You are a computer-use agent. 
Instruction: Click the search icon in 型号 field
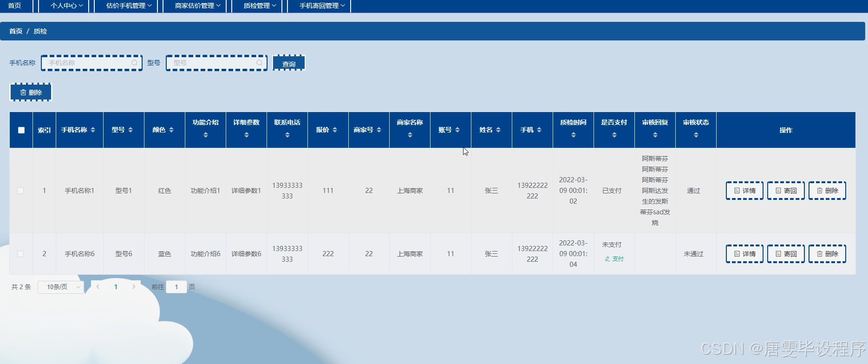(x=259, y=63)
